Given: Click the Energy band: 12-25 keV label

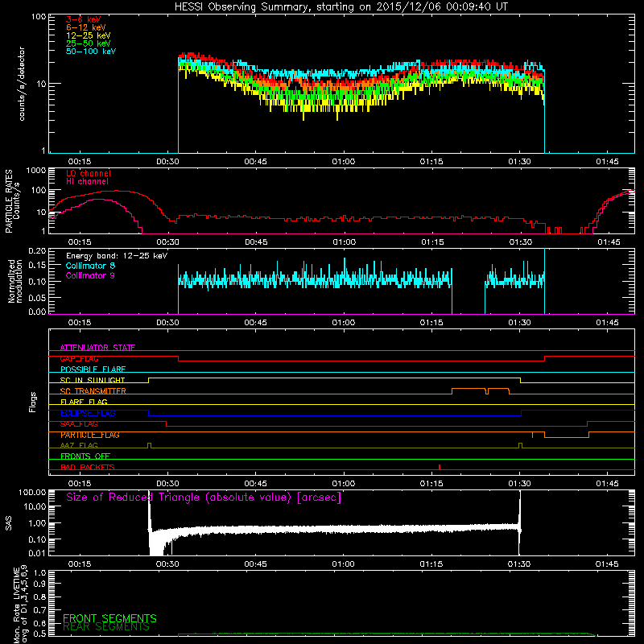Looking at the screenshot, I should (x=117, y=256).
